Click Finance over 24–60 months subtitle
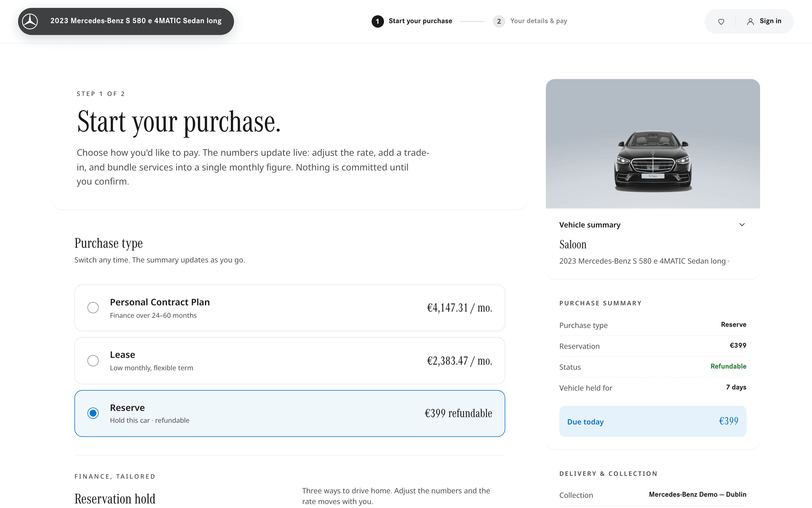 click(153, 316)
